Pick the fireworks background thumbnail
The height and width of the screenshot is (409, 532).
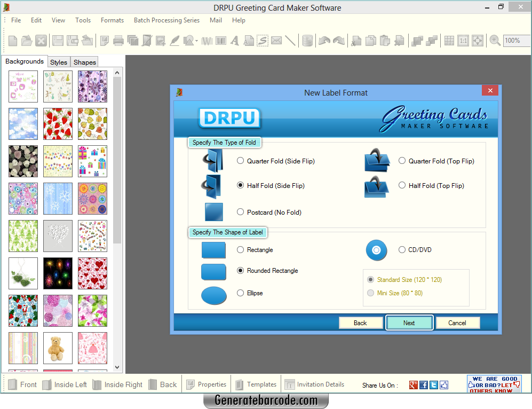tap(58, 273)
